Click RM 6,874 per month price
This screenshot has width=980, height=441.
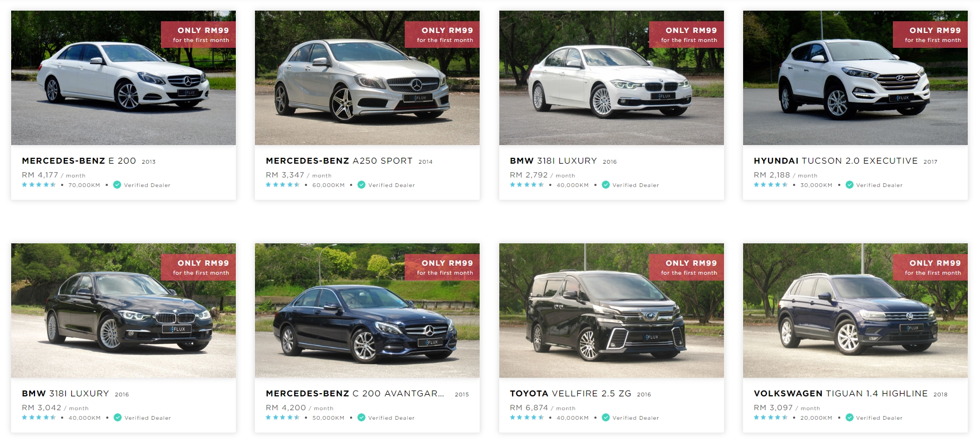(x=542, y=408)
